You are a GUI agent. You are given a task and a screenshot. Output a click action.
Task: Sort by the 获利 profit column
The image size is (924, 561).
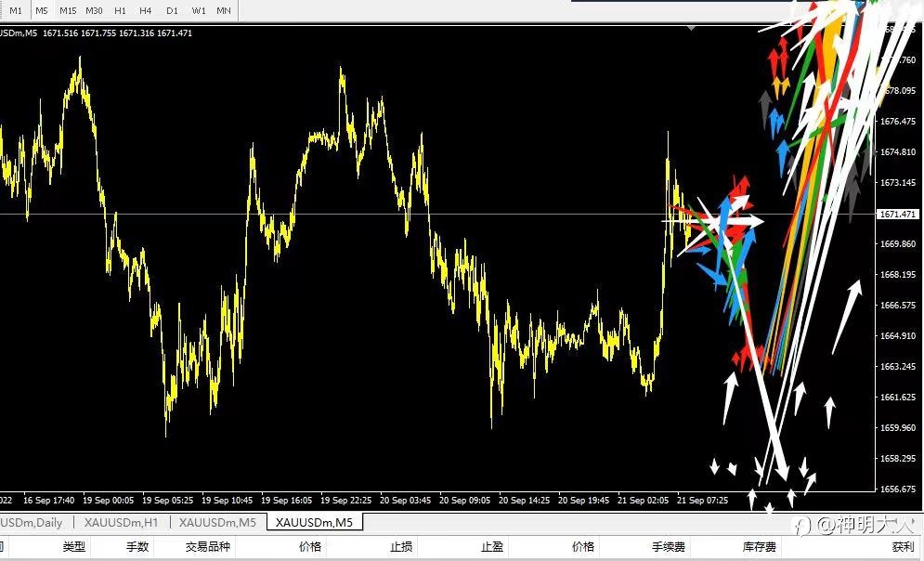[904, 547]
